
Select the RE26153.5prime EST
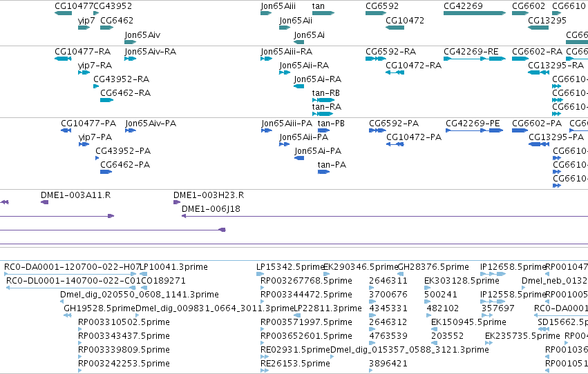coord(265,371)
